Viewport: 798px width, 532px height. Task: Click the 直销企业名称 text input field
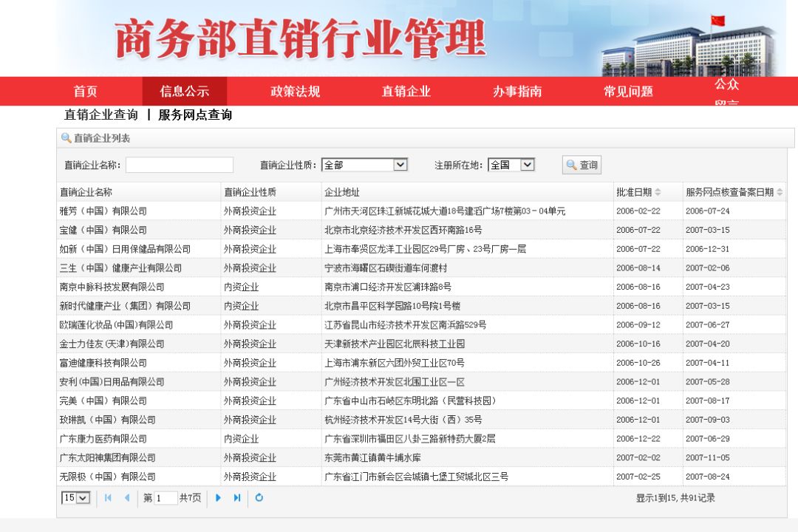179,164
